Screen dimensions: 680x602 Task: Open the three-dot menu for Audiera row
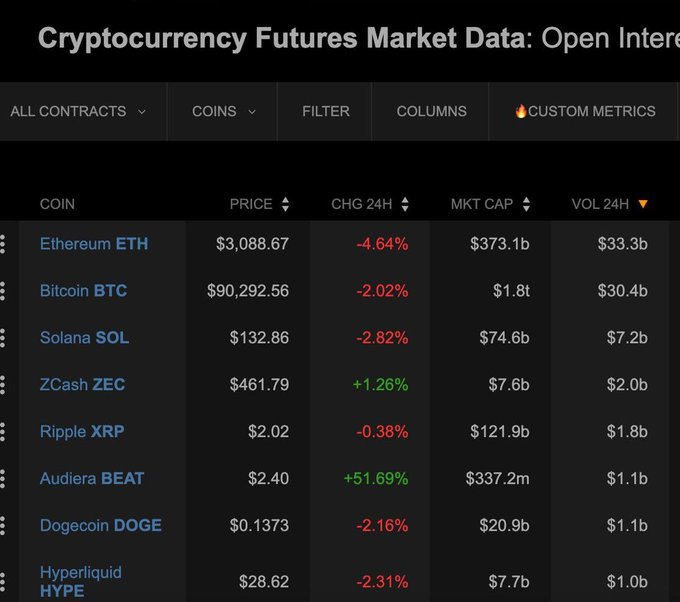coord(3,479)
